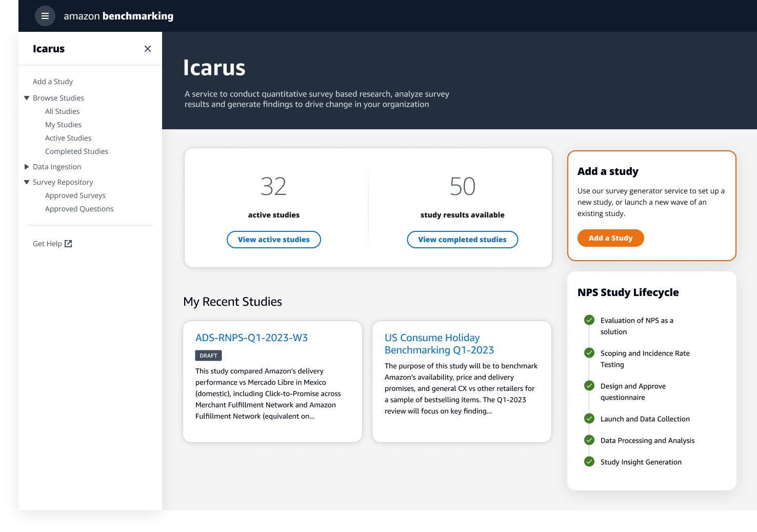757x532 pixels.
Task: Click the Study Insight Generation step text
Action: pyautogui.click(x=641, y=462)
